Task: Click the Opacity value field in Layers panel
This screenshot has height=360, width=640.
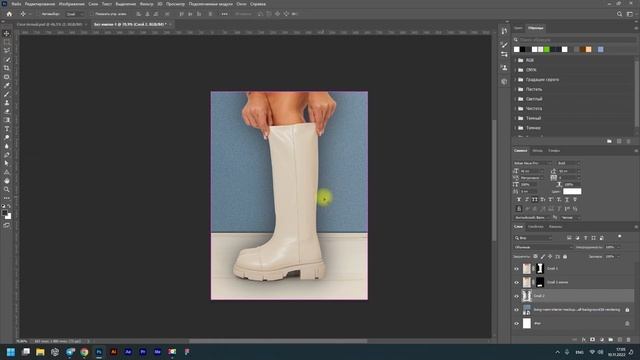Action: coord(611,247)
